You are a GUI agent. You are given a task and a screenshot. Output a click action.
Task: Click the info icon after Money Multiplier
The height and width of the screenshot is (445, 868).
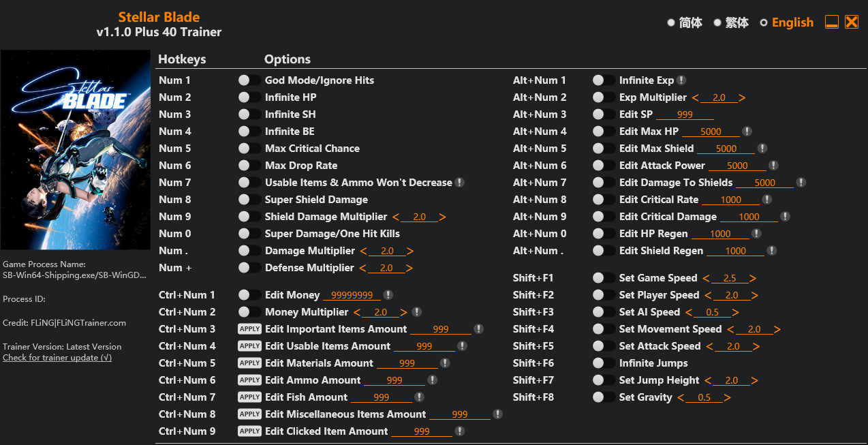tap(417, 312)
